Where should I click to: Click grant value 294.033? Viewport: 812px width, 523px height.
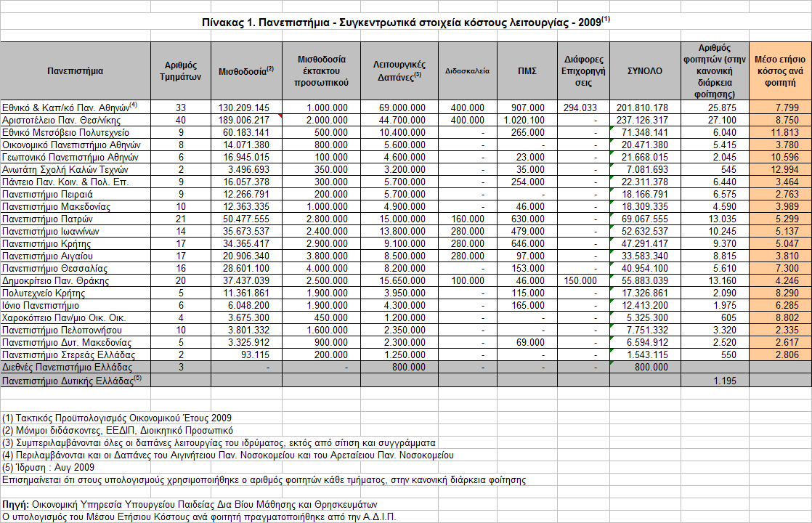[584, 108]
